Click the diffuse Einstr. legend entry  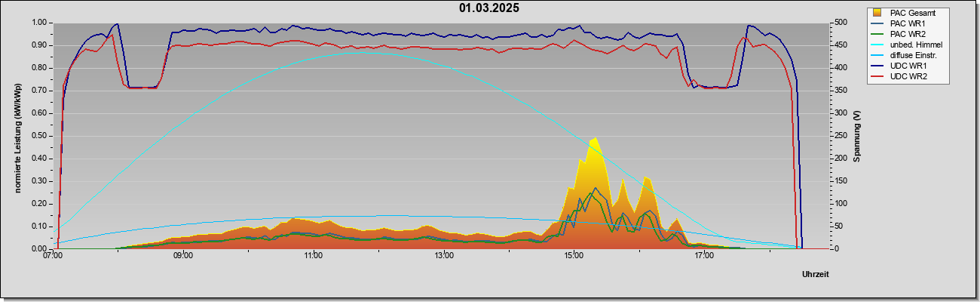(913, 56)
